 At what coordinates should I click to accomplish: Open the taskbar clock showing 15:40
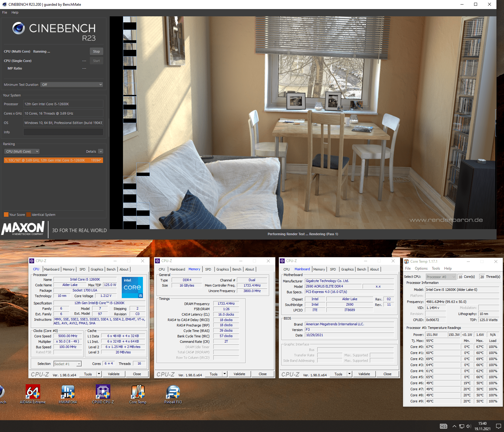click(x=483, y=426)
